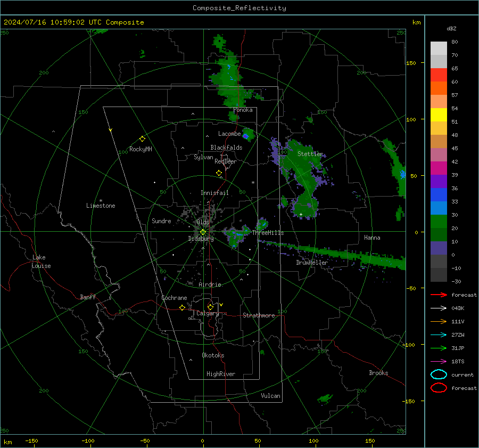Image resolution: width=479 pixels, height=448 pixels.
Task: Click the Hanna label
Action: (x=372, y=238)
